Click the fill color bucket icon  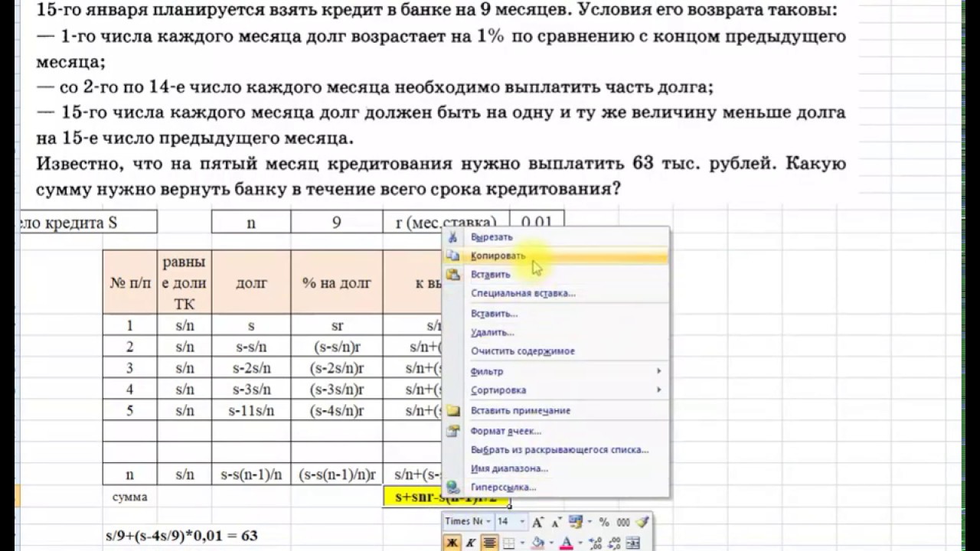coord(537,543)
